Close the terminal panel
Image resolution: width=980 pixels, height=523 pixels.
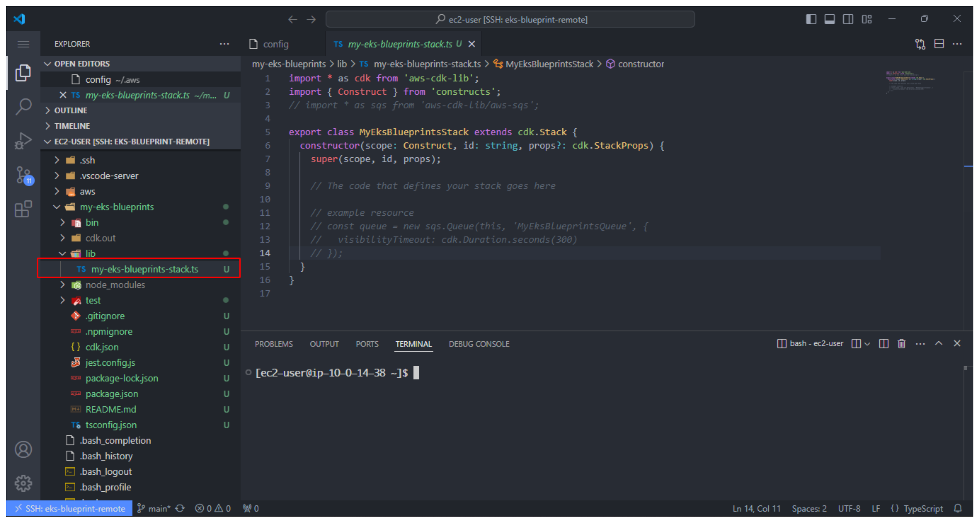[957, 343]
